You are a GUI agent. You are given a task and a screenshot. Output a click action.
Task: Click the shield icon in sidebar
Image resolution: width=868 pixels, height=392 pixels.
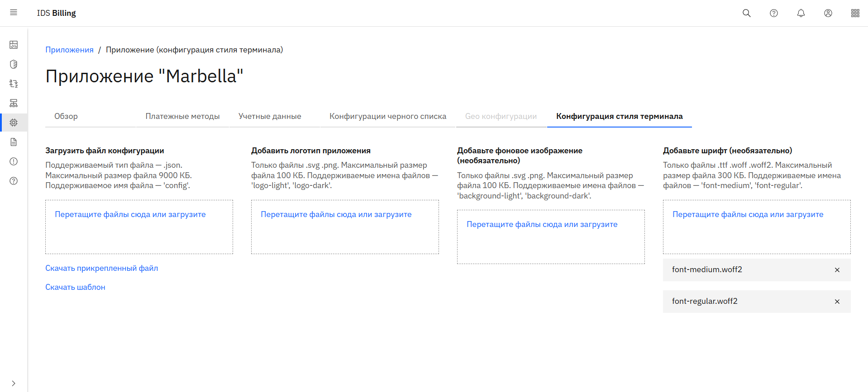(x=14, y=64)
